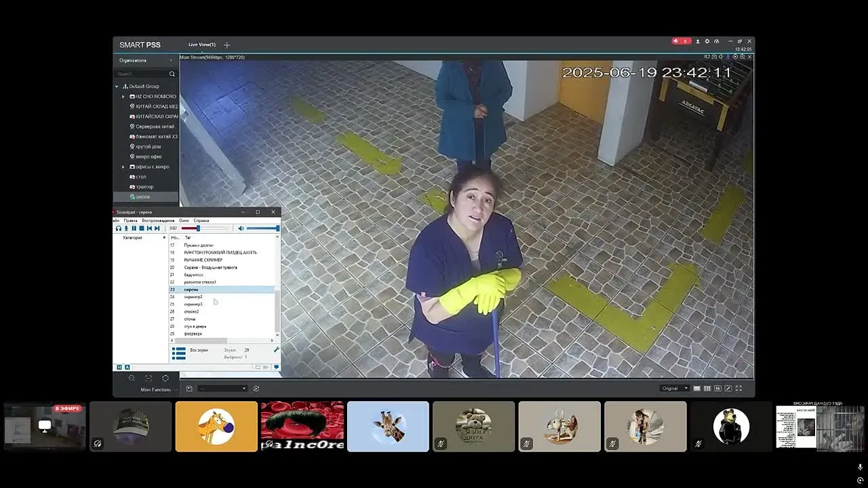Skip to next sound in Soundpad
868x488 pixels.
click(x=157, y=228)
